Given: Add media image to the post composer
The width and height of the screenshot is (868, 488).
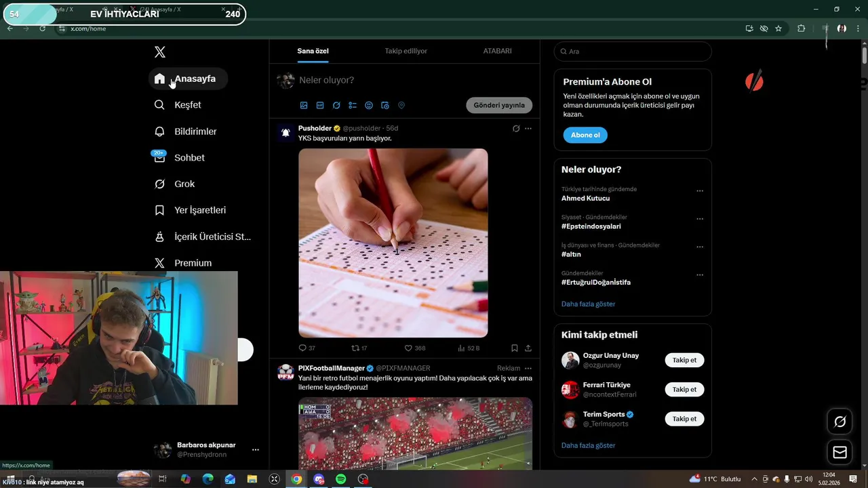Looking at the screenshot, I should click(304, 106).
